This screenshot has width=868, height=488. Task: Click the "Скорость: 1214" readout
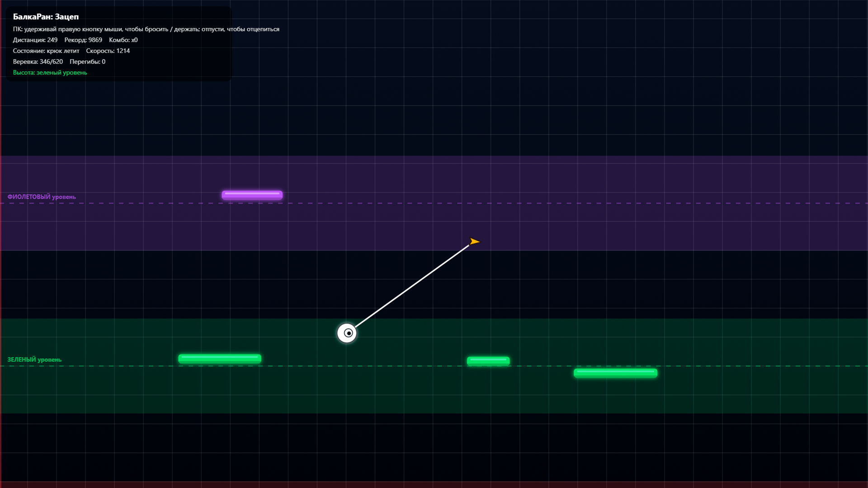point(108,51)
